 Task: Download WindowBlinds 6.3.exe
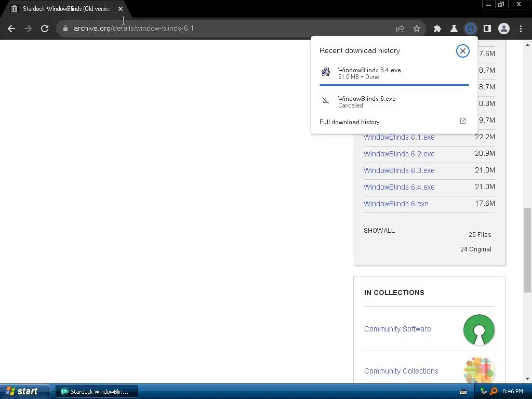399,170
